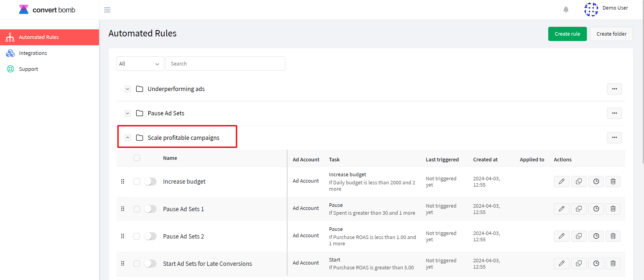Expand the Underperforming ads folder

coord(128,89)
